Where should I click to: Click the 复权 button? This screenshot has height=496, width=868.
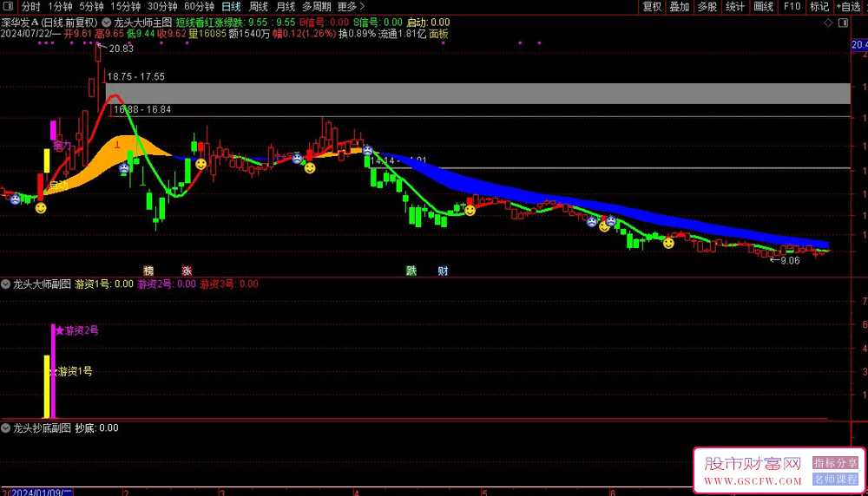tap(652, 7)
